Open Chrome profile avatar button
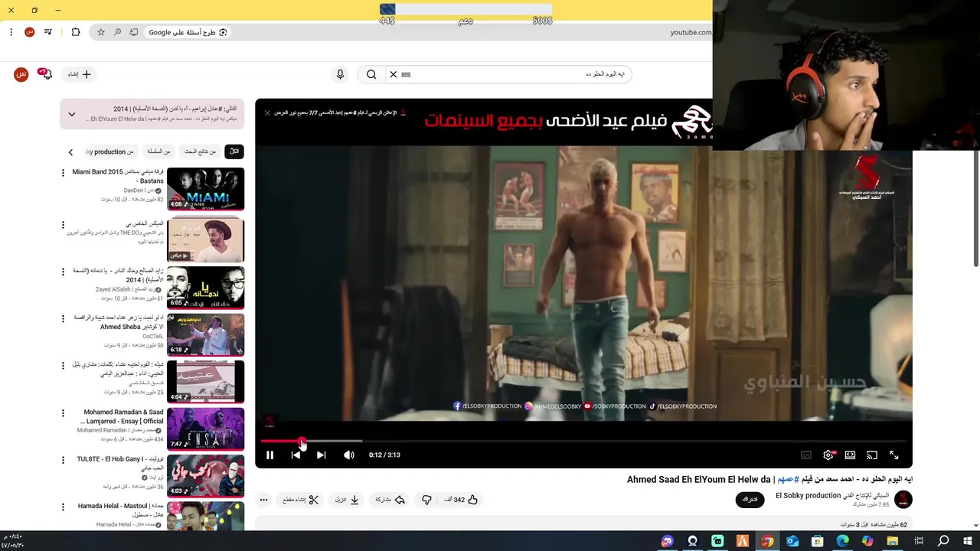Screen dimensions: 980x551 29,32
